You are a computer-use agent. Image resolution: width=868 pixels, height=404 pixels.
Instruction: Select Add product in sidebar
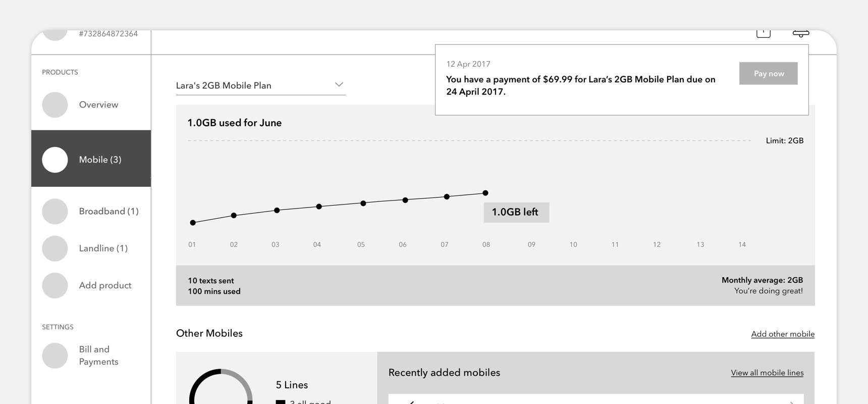point(105,285)
